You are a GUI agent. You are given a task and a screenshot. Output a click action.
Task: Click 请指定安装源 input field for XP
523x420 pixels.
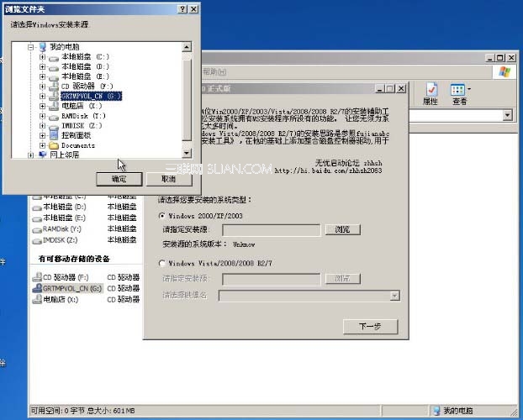coord(272,230)
